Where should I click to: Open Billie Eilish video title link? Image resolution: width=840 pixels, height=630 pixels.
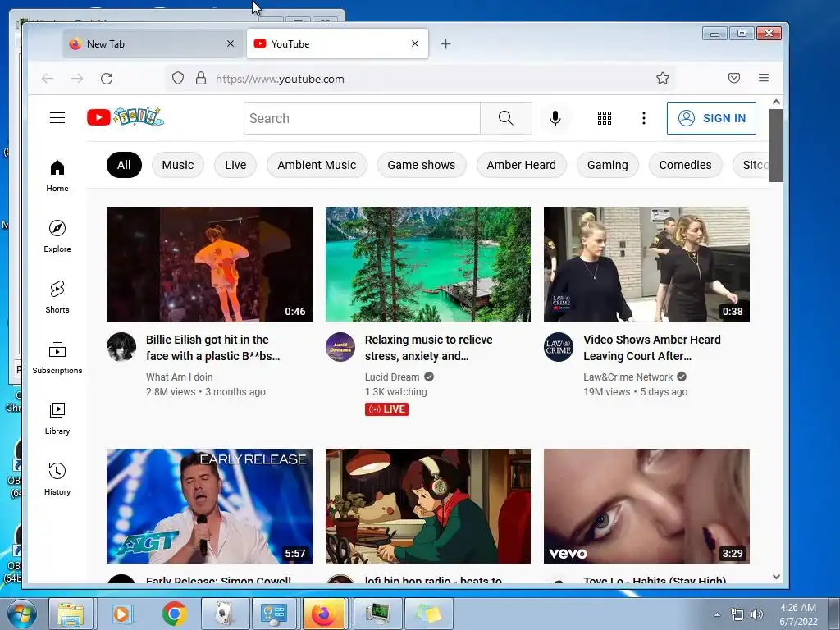pyautogui.click(x=212, y=348)
